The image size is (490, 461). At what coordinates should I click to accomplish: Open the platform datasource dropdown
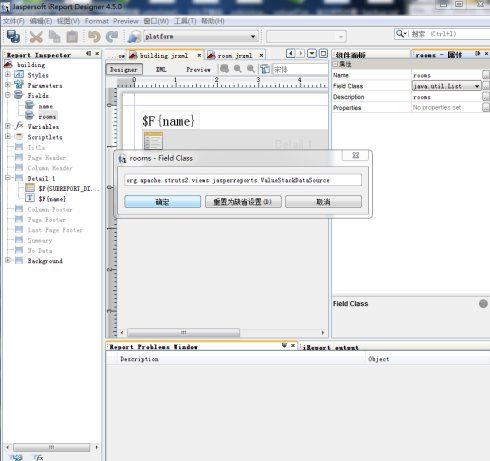[253, 36]
